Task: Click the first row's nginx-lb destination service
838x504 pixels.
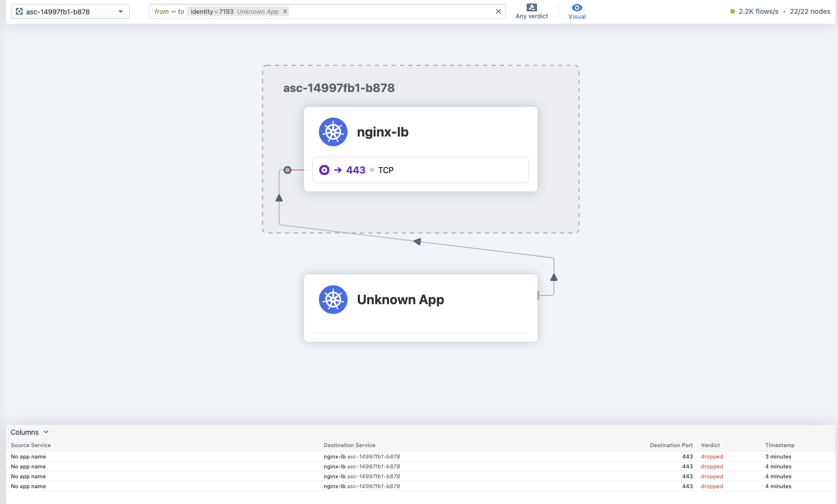Action: coord(362,457)
